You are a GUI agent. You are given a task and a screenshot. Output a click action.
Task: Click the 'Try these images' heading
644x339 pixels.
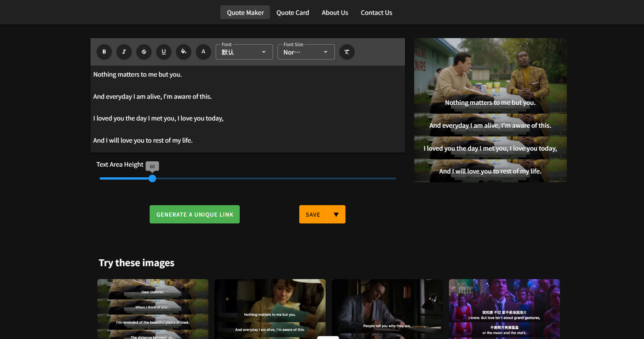(x=137, y=263)
